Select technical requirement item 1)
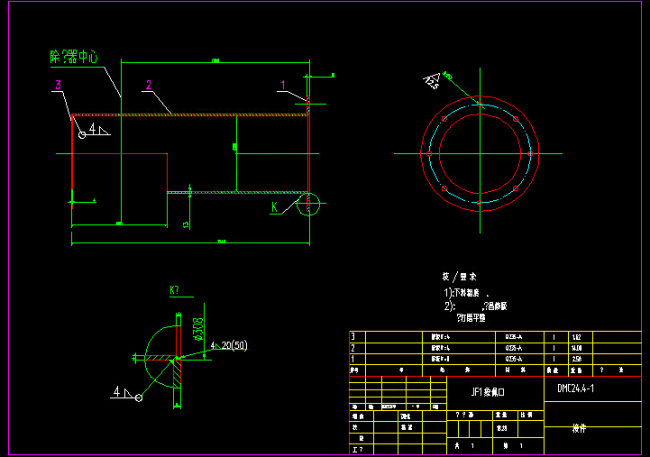This screenshot has width=650, height=457. 464,292
